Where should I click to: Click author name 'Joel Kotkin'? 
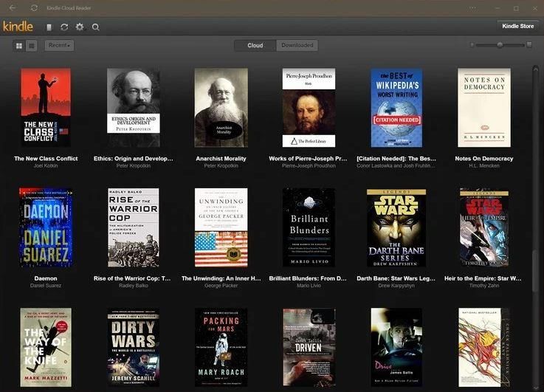click(x=46, y=166)
